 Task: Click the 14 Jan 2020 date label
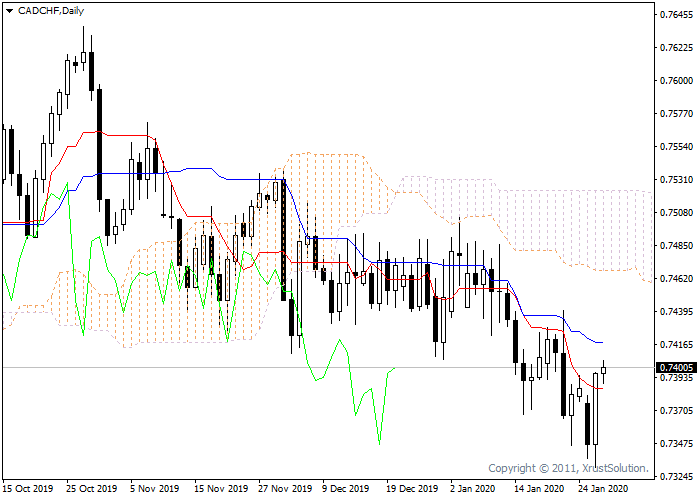click(539, 488)
